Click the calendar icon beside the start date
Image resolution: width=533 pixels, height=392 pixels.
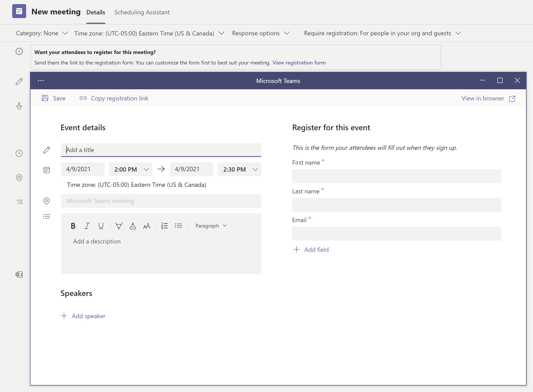click(x=47, y=170)
